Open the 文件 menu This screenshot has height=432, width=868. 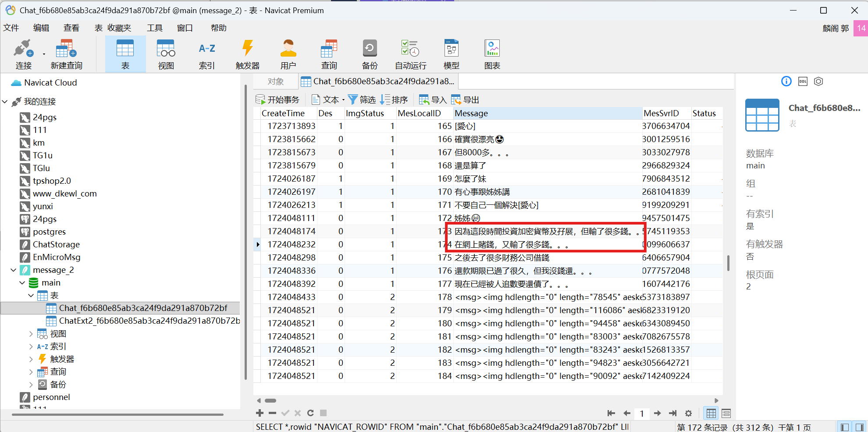coord(11,28)
